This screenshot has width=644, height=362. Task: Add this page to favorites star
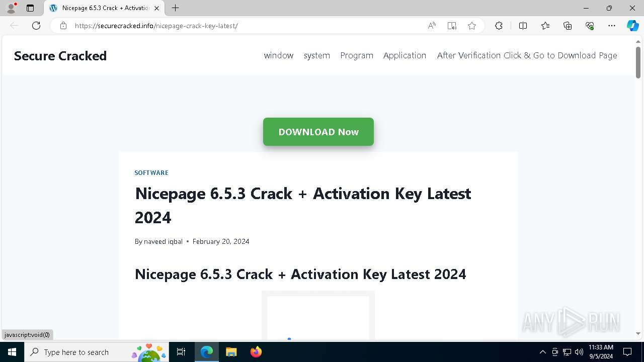point(472,26)
